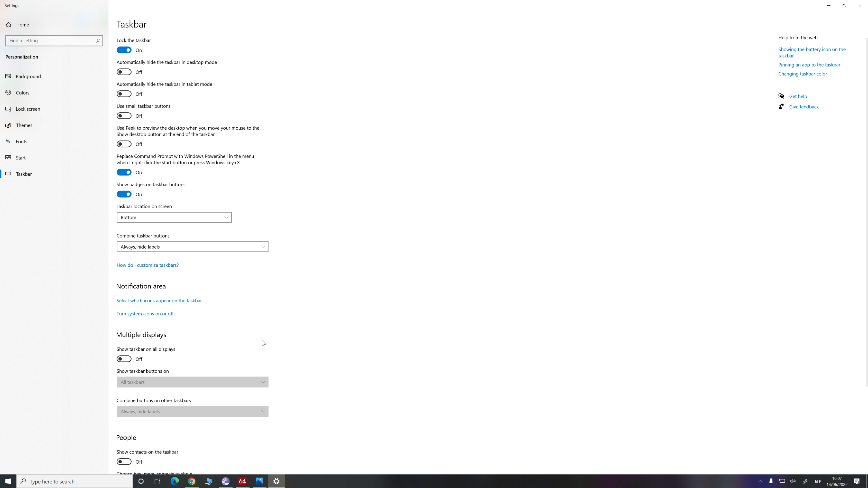Click Settings gear icon on taskbar
868x488 pixels.
[277, 481]
